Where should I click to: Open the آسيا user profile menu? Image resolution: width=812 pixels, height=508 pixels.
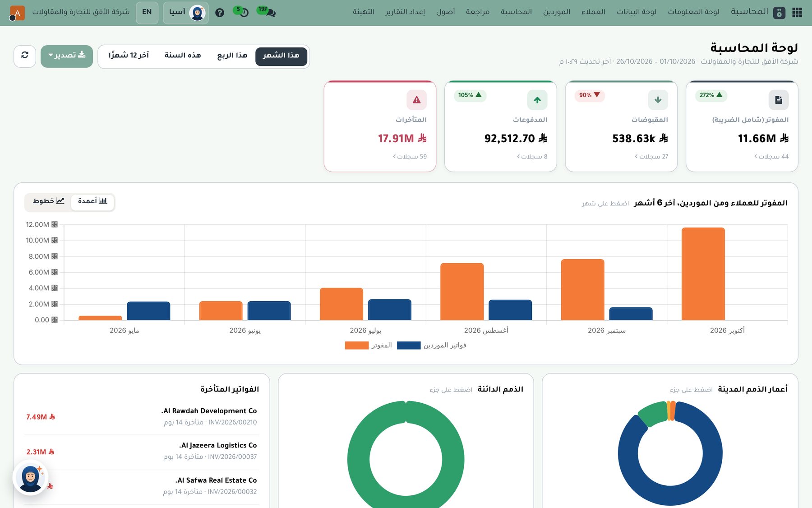tap(186, 13)
